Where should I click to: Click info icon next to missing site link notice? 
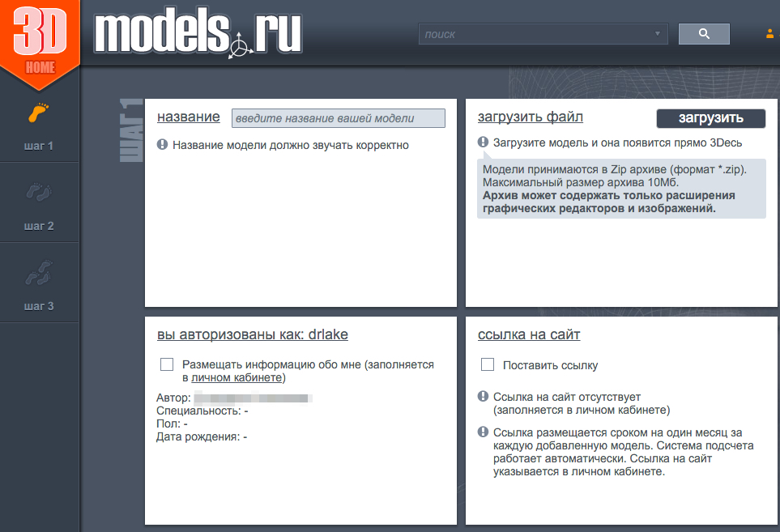tap(483, 397)
